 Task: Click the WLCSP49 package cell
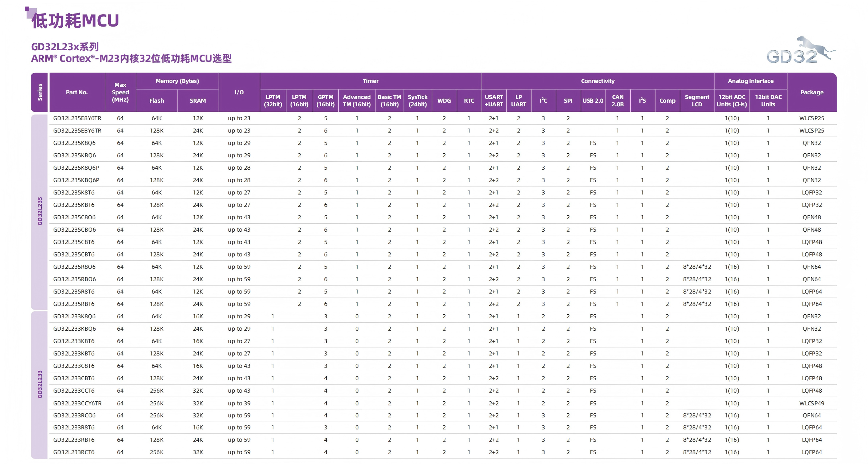811,403
